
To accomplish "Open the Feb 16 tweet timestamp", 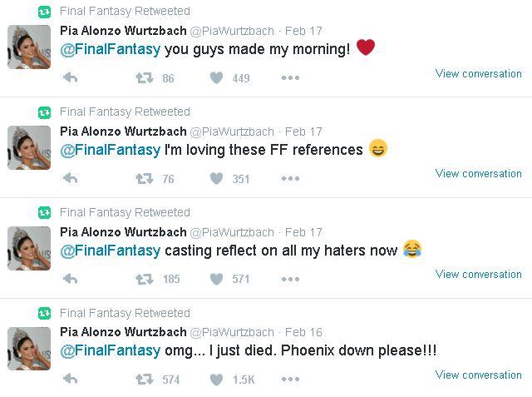I will [303, 332].
